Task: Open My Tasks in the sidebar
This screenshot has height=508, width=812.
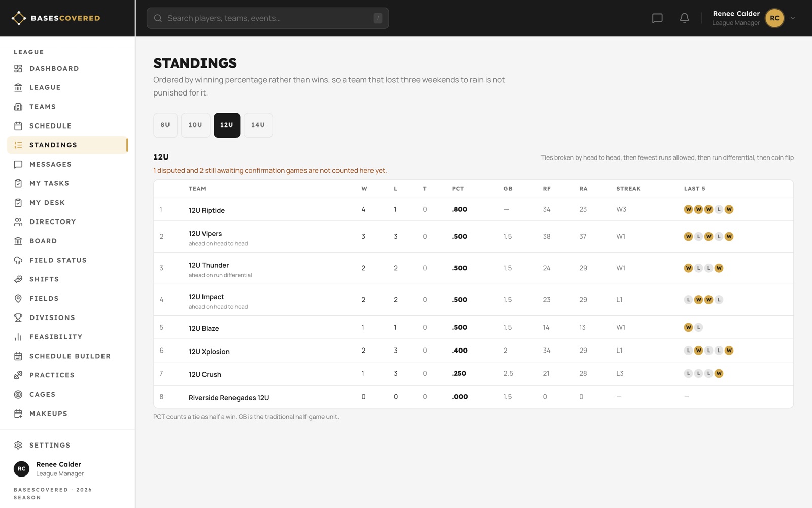Action: click(67, 183)
